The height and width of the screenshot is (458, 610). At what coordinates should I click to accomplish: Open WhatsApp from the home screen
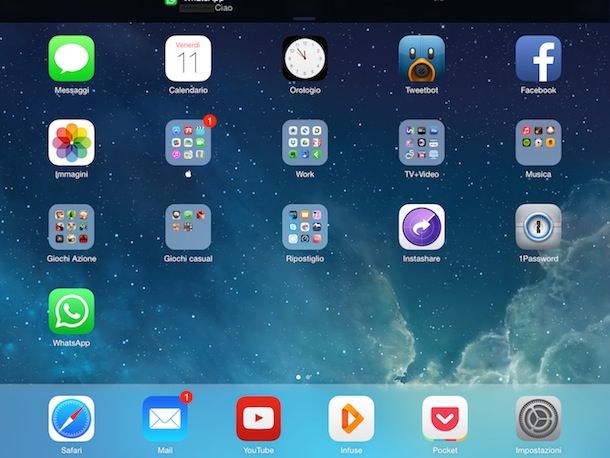[71, 311]
